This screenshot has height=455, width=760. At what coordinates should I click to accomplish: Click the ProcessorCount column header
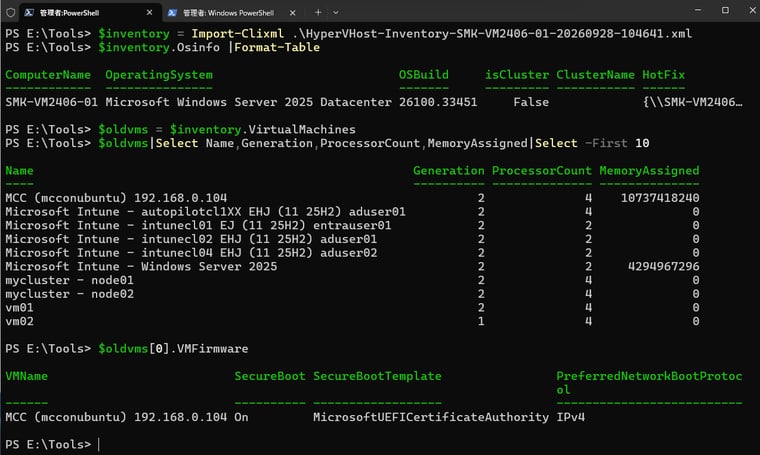tap(542, 171)
